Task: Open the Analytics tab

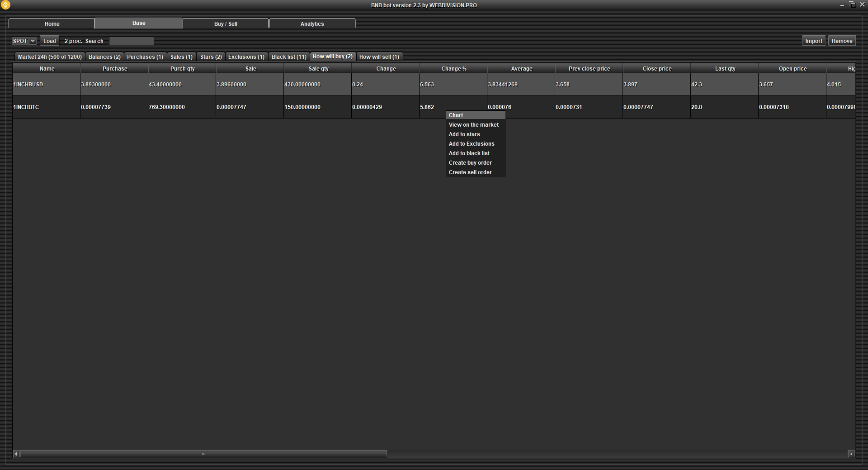Action: (312, 24)
